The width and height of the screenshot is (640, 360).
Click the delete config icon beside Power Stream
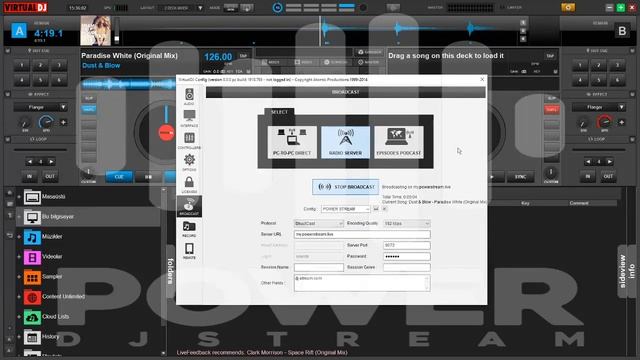pyautogui.click(x=384, y=209)
